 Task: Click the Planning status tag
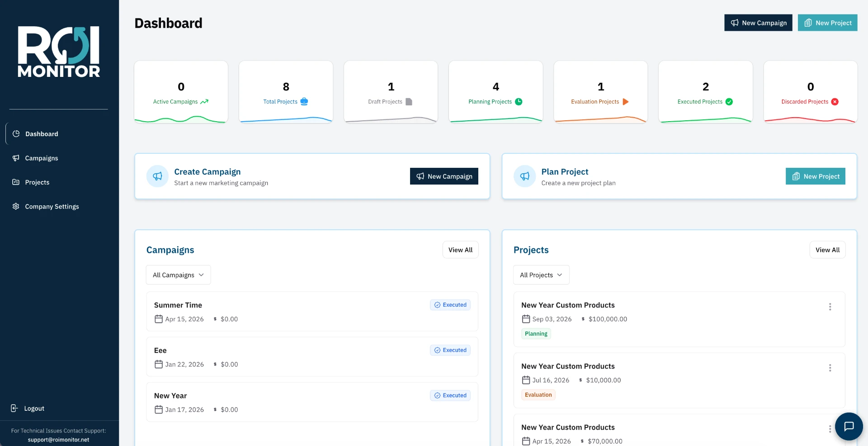coord(536,334)
